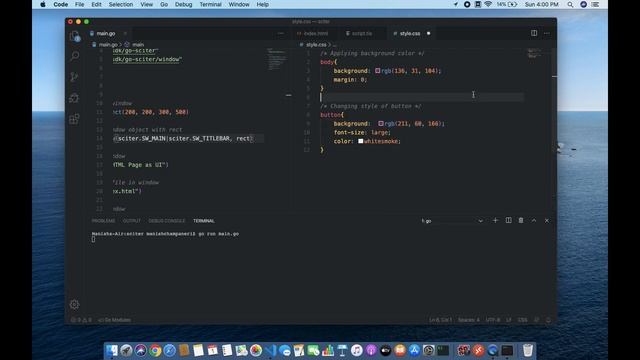Viewport: 640px width, 360px height.
Task: Open the Extensions view in activity bar
Action: pos(74,119)
